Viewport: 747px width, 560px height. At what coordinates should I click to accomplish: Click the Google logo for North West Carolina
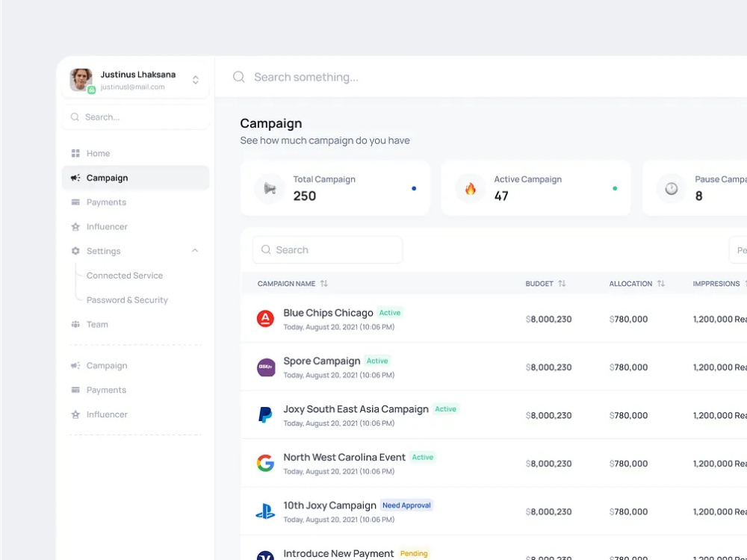coord(265,463)
